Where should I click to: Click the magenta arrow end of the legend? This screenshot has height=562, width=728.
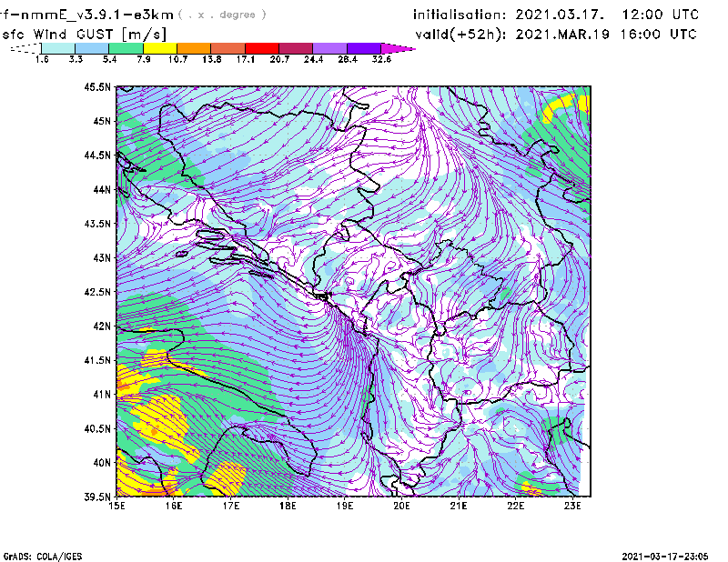pos(397,48)
